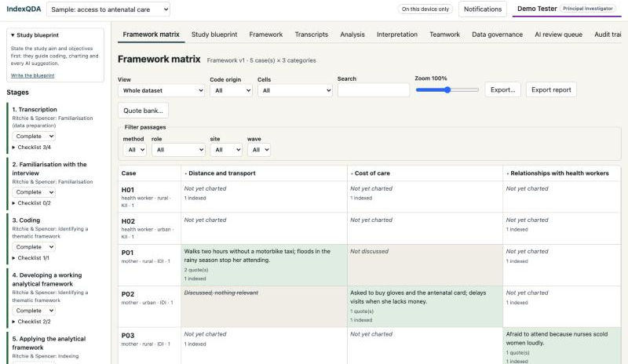The width and height of the screenshot is (628, 364).
Task: Open the View dropdown set to Whole dataset
Action: (x=162, y=90)
